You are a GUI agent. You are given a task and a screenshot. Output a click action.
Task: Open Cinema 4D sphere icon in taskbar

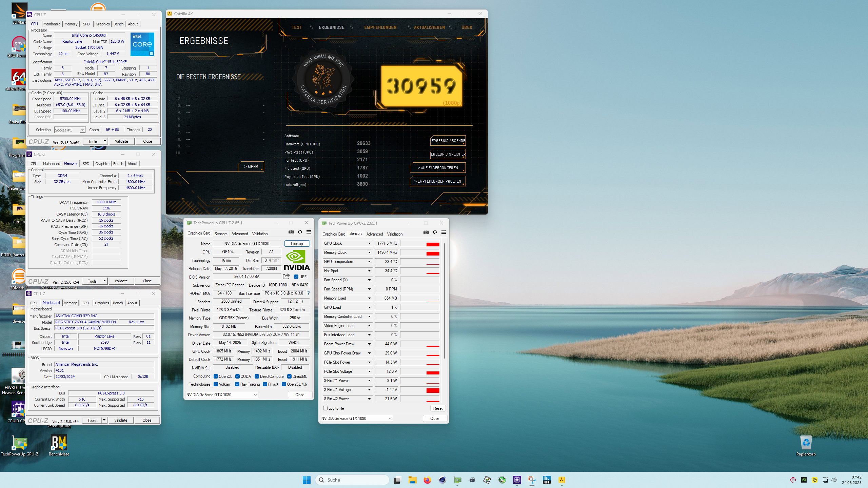[442, 480]
